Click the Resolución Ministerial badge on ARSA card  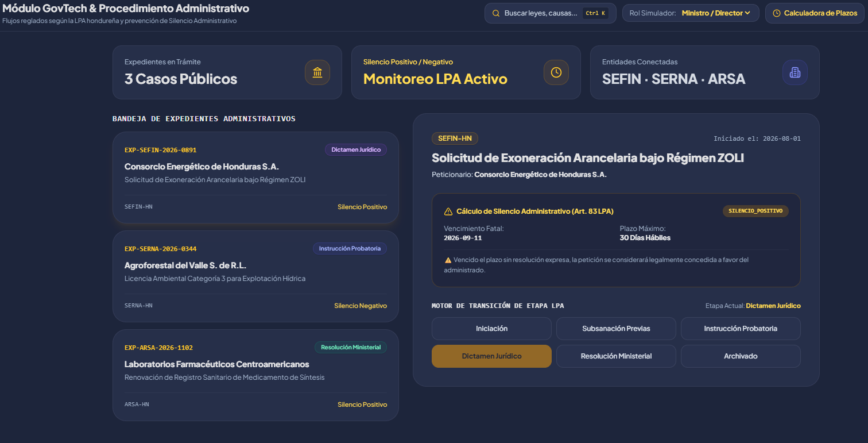coord(351,347)
